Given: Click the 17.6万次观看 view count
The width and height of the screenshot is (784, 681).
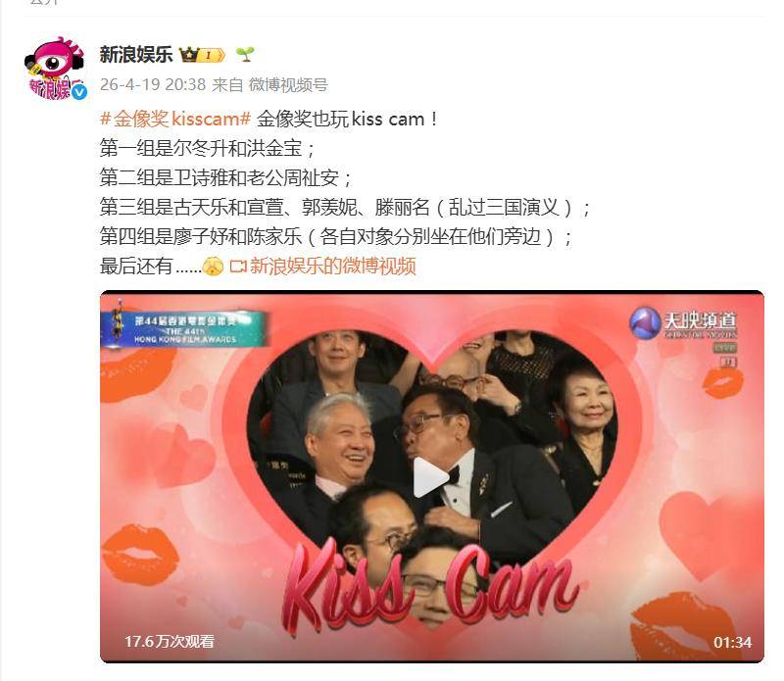Looking at the screenshot, I should 170,642.
